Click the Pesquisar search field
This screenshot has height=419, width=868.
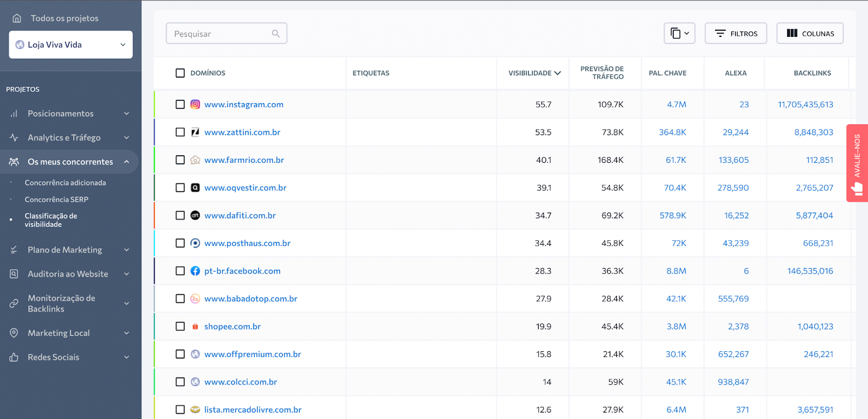(226, 33)
